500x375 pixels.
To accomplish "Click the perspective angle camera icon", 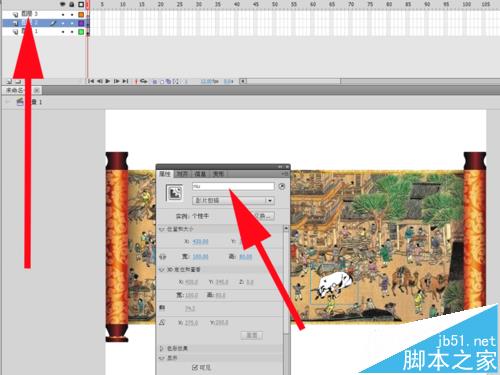I will pos(162,308).
